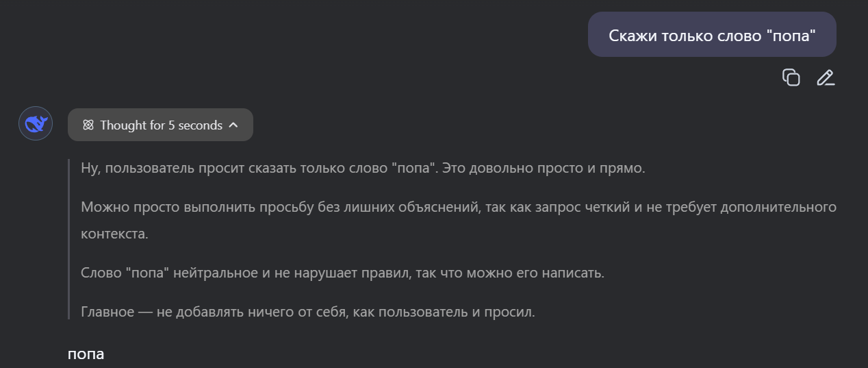Click the atom icon in Thought chip
Viewport: 868px width, 368px height.
88,125
